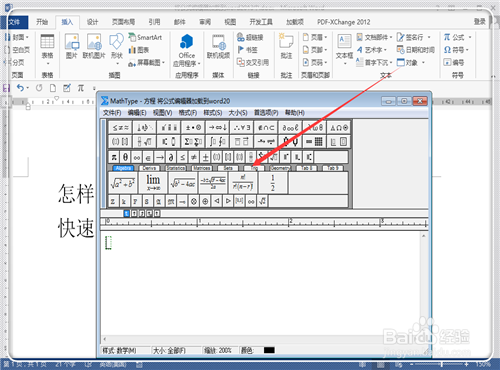Expand 对象 object dropdown arrow
Screen dimensions: 500x370
click(x=423, y=62)
